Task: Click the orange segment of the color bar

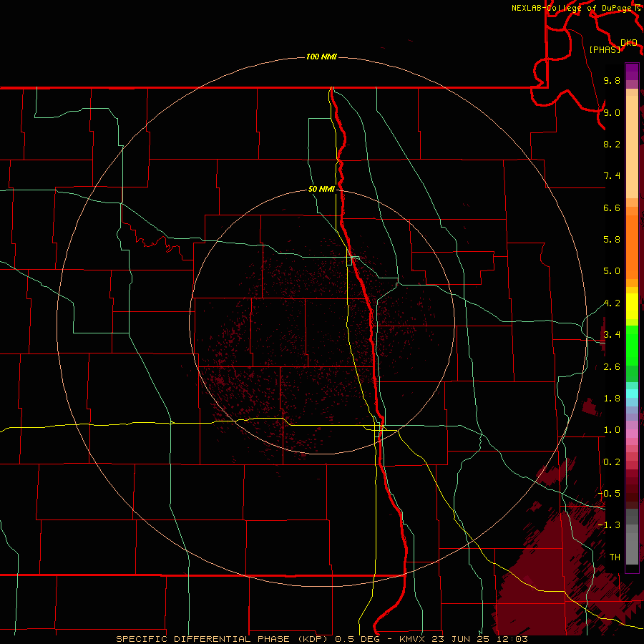Action: (x=632, y=246)
